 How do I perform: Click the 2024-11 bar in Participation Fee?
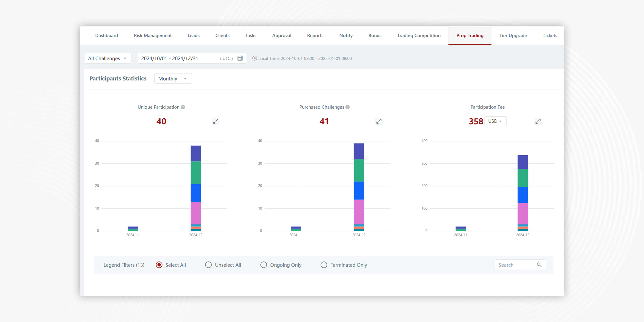pyautogui.click(x=461, y=229)
